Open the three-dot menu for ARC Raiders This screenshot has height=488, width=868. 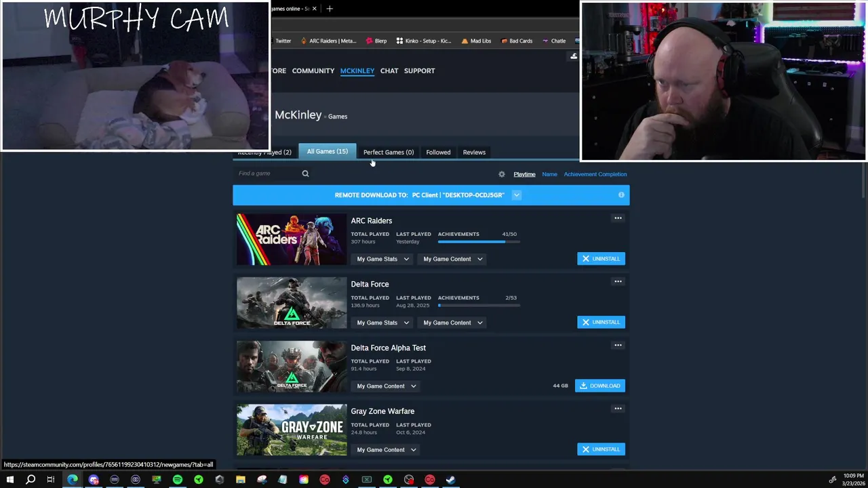pyautogui.click(x=618, y=218)
